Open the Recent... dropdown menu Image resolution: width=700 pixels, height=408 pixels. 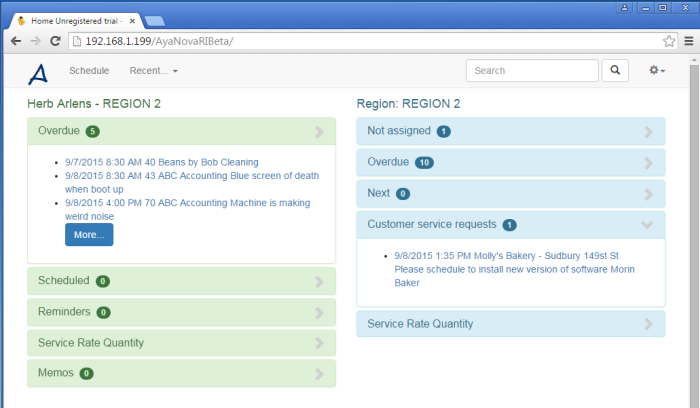coord(153,71)
